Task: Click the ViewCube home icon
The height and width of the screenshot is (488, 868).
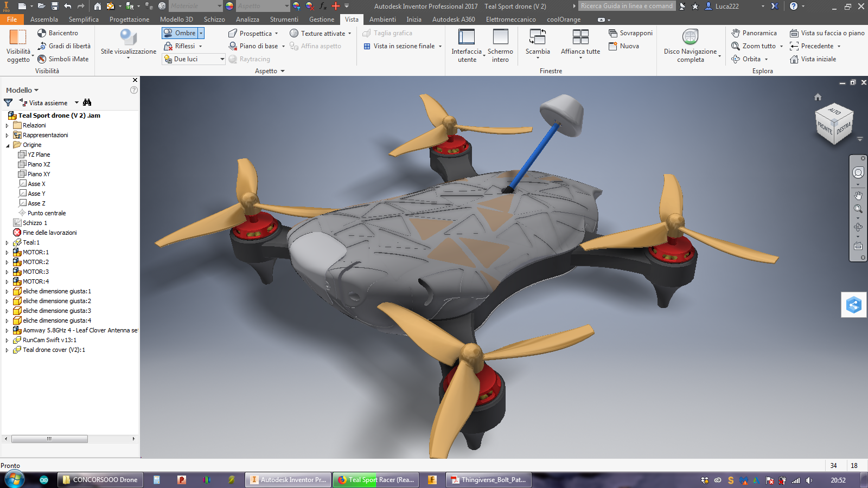Action: point(818,97)
